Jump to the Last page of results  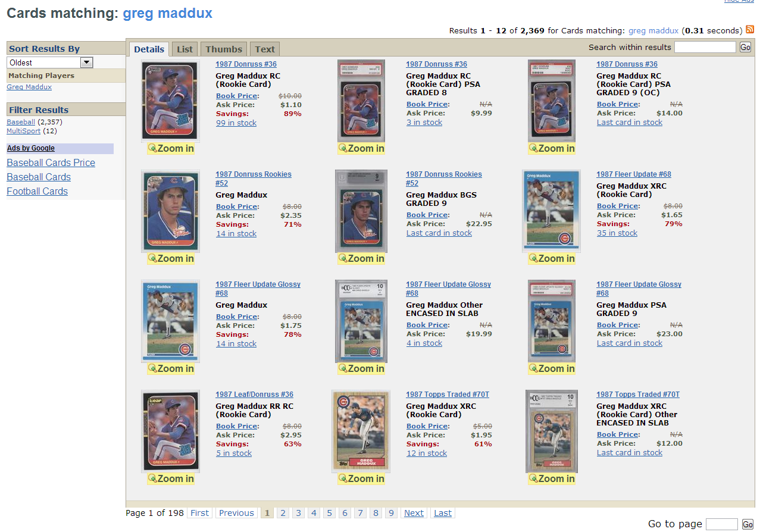click(443, 513)
